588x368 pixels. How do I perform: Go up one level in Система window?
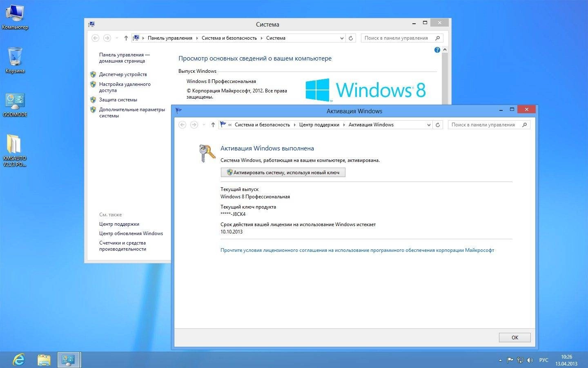click(126, 38)
